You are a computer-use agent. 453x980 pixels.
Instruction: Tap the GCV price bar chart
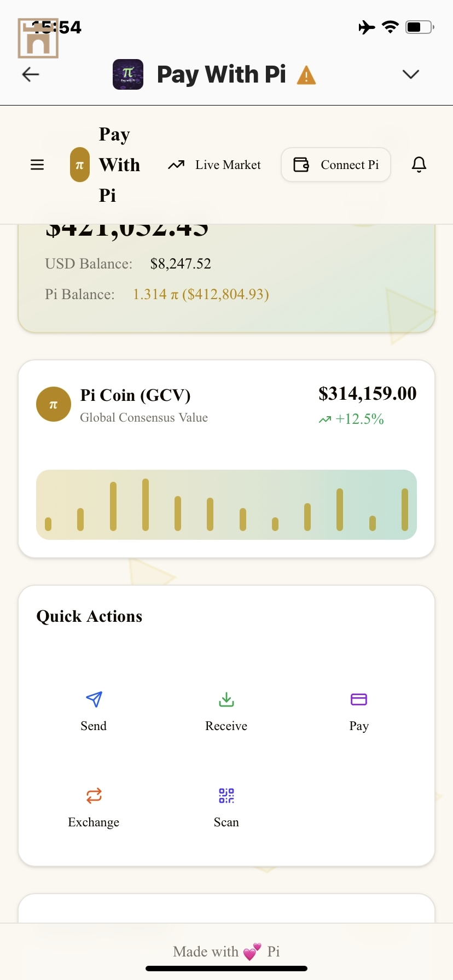226,505
